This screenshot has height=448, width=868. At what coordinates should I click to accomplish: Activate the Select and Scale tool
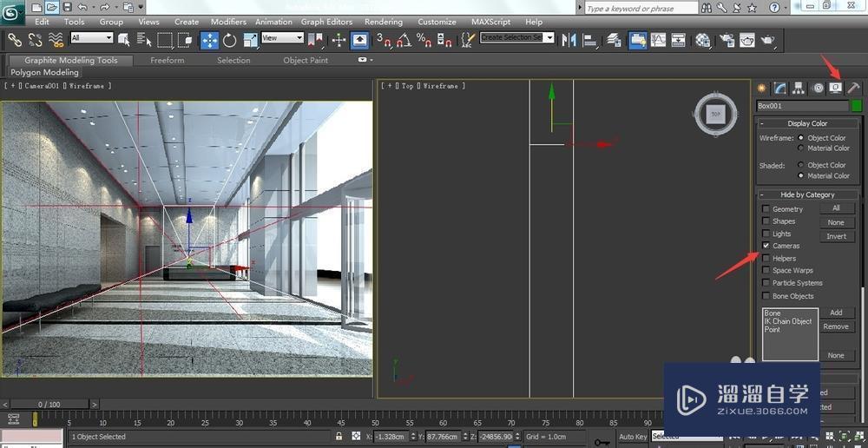point(251,39)
